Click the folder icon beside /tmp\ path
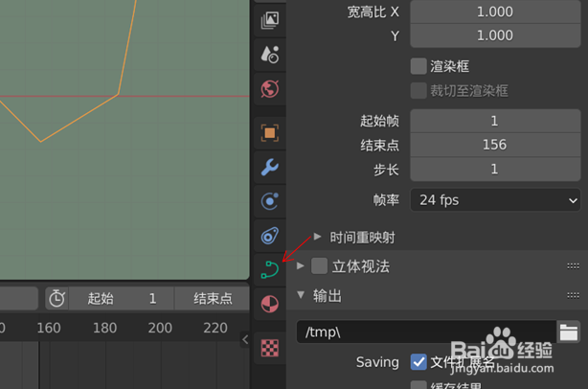Image resolution: width=588 pixels, height=389 pixels. (569, 332)
